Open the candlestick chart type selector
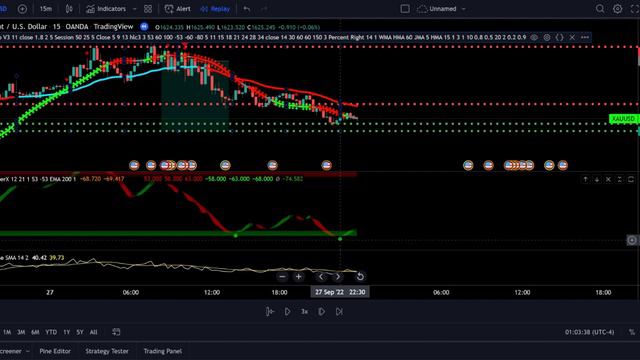This screenshot has width=640, height=360. [69, 9]
